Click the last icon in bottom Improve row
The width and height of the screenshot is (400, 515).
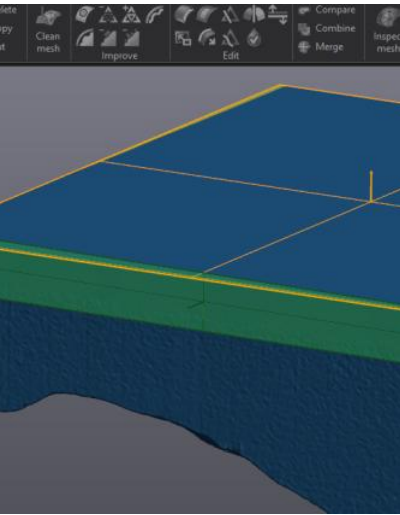click(131, 37)
